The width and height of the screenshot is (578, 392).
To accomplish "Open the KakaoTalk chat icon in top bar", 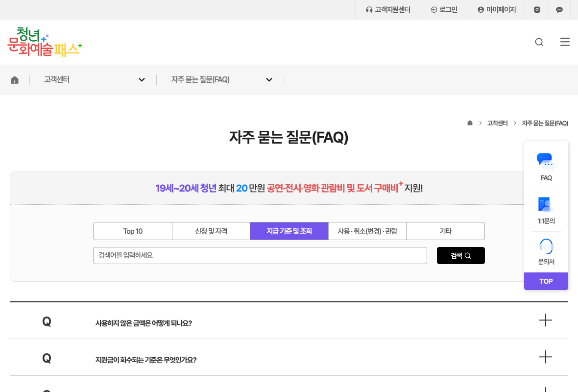I will [559, 10].
